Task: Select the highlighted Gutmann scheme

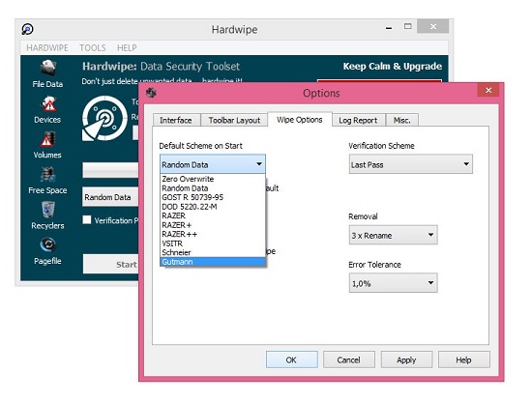Action: pos(213,261)
